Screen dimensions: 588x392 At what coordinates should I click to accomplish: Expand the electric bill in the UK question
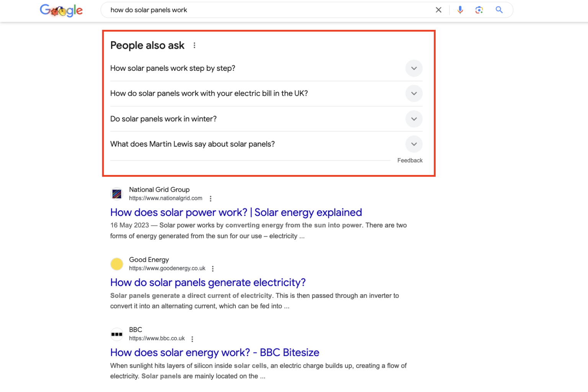(266, 93)
